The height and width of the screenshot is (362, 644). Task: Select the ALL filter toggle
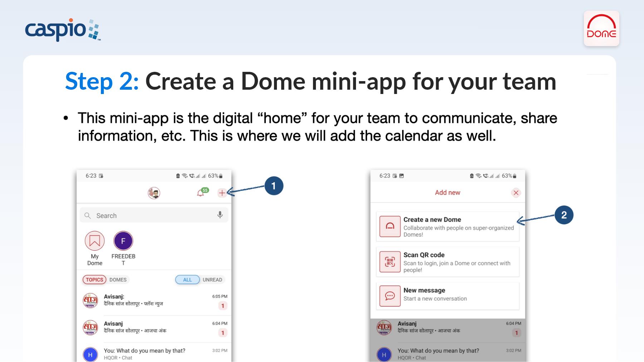click(187, 280)
